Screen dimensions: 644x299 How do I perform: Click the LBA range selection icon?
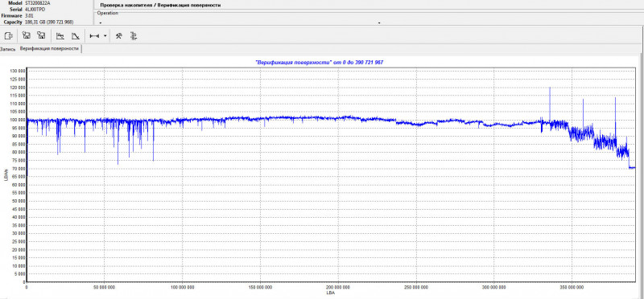[94, 35]
